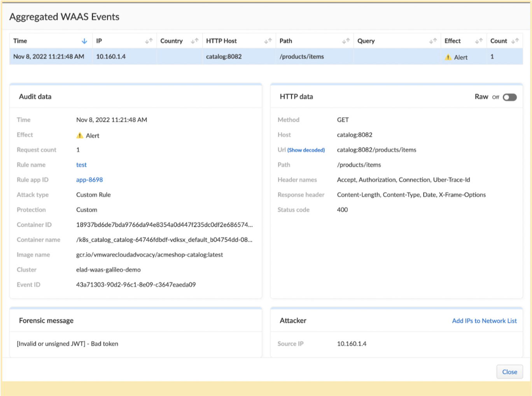This screenshot has width=532, height=396.
Task: Click /products/items in the events table row
Action: point(302,56)
